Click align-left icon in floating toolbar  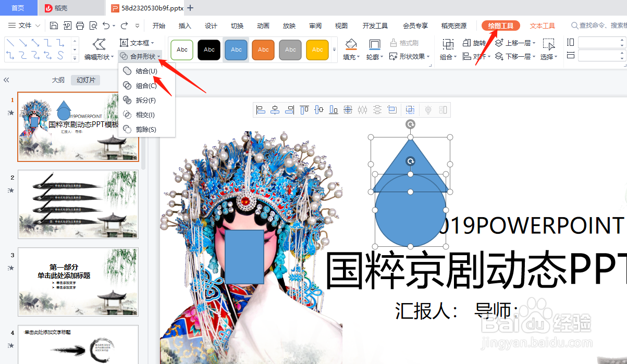coord(261,110)
